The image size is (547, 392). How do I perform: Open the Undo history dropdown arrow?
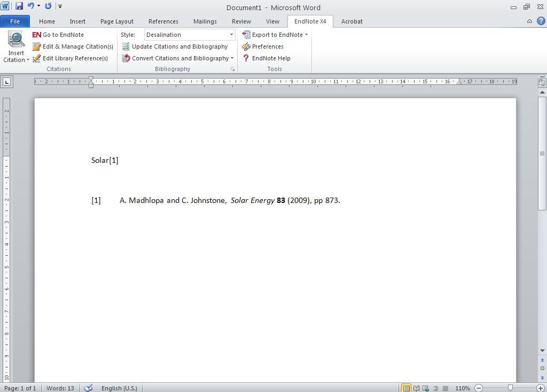38,6
